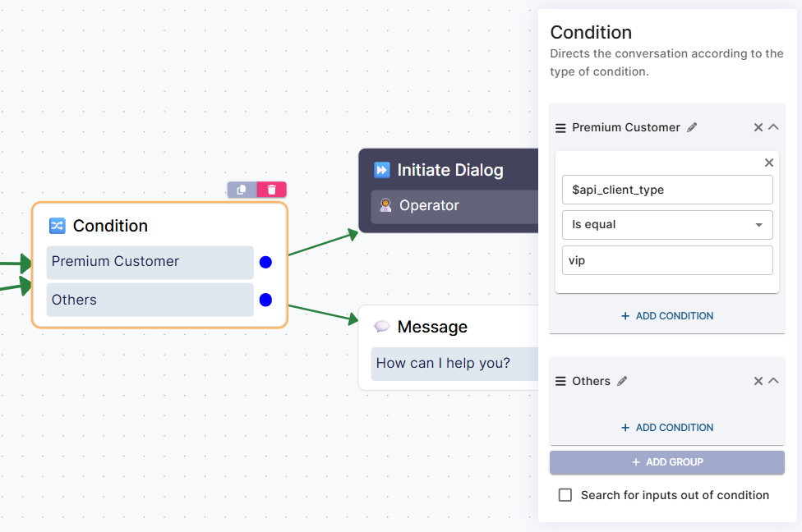Grab the drag handle of Premium Customer group
Viewport: 802px width, 532px height.
point(560,128)
